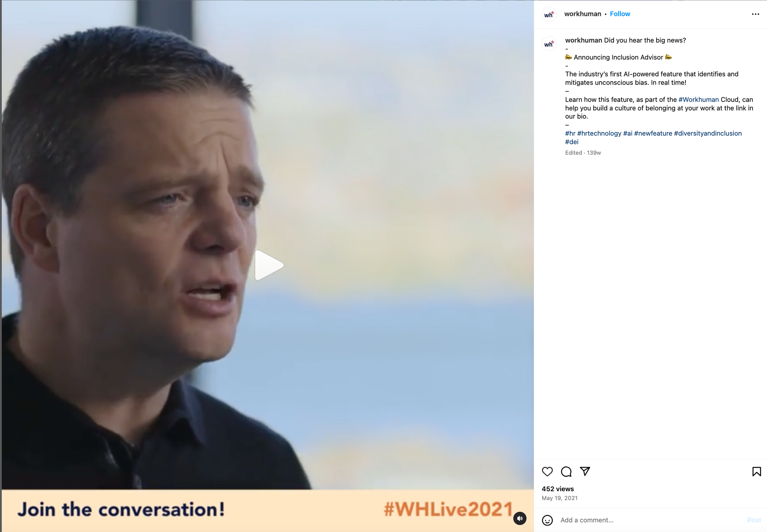Play the video with center play button
The width and height of the screenshot is (767, 532).
pos(269,265)
